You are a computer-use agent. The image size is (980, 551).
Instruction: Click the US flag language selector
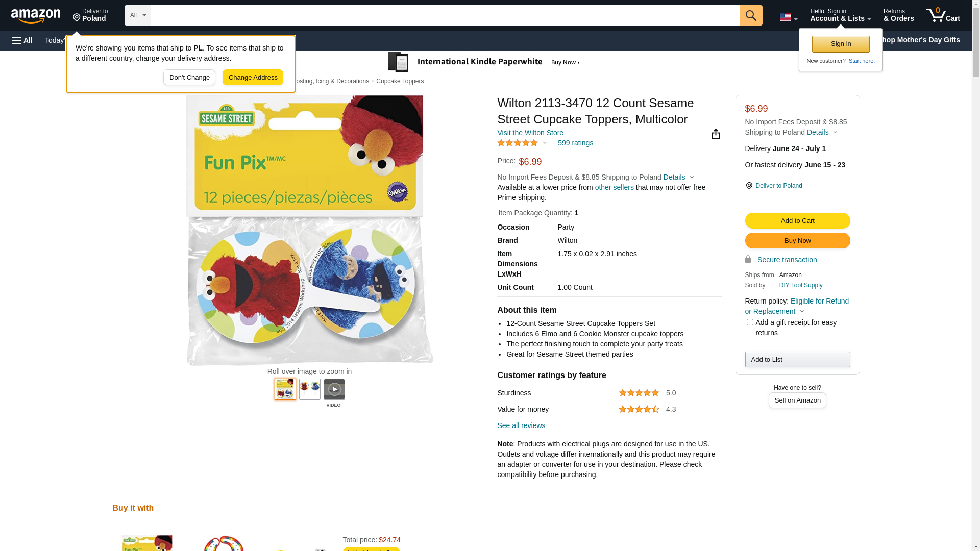788,17
